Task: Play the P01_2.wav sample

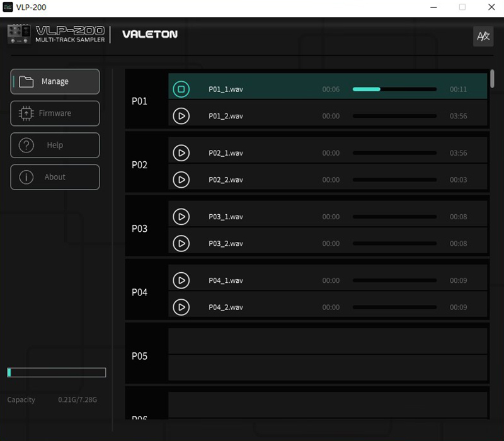Action: pyautogui.click(x=181, y=116)
